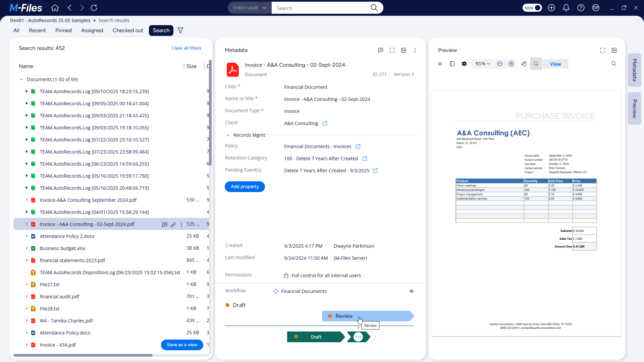Open the Entire vault search scope dropdown

[x=249, y=8]
